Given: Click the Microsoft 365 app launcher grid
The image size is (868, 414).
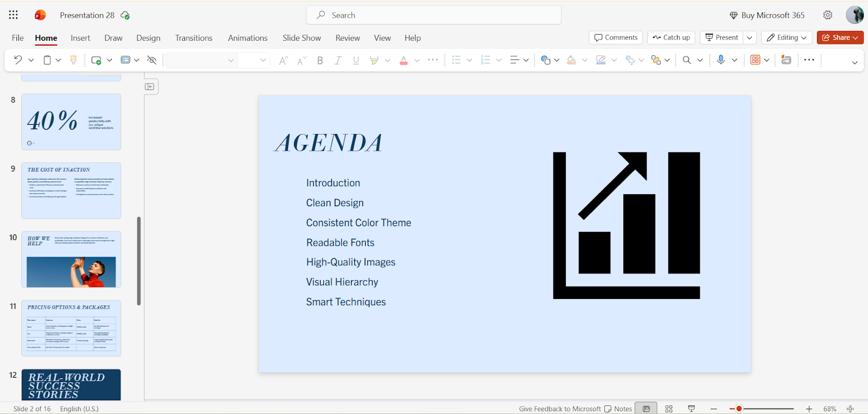Looking at the screenshot, I should (14, 15).
